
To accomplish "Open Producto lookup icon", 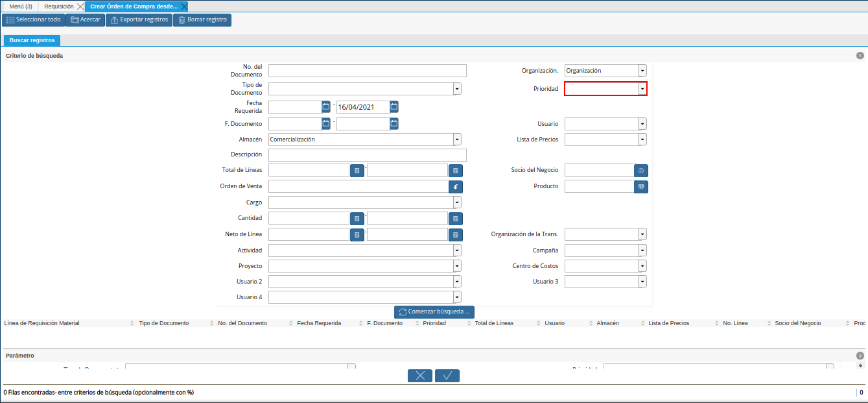I will 641,187.
